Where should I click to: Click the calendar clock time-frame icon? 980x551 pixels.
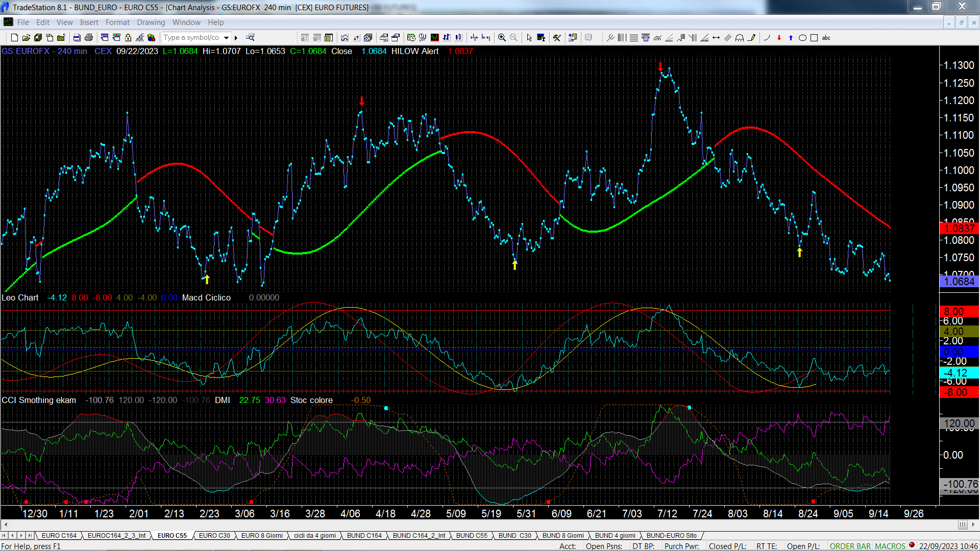(411, 37)
